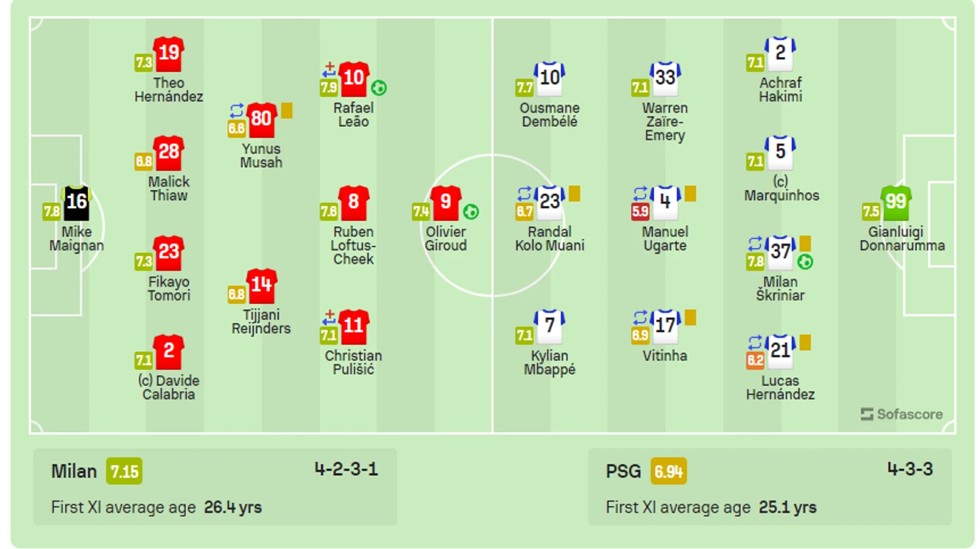This screenshot has height=549, width=980.
Task: Click Milan team rating badge 7.15
Action: 124,472
